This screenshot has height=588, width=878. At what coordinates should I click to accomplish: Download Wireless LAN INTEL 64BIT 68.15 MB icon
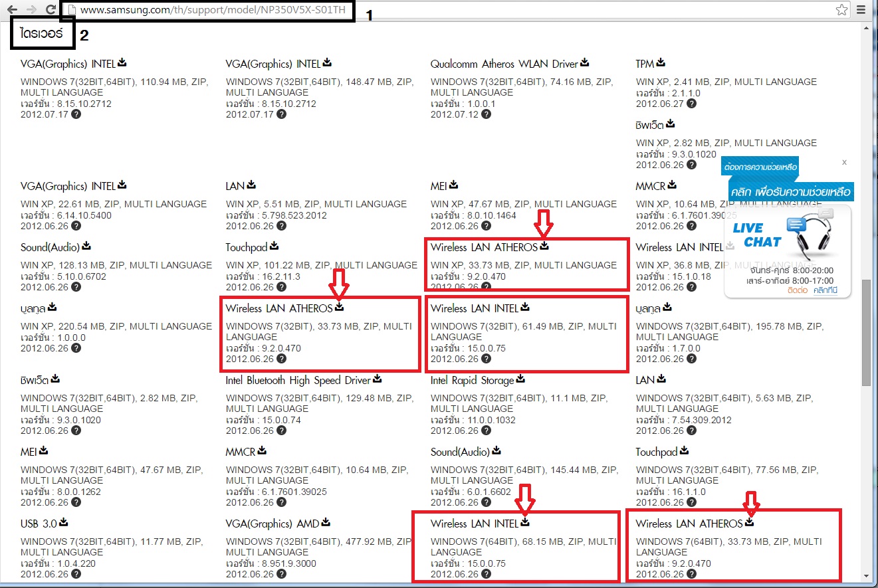[525, 523]
